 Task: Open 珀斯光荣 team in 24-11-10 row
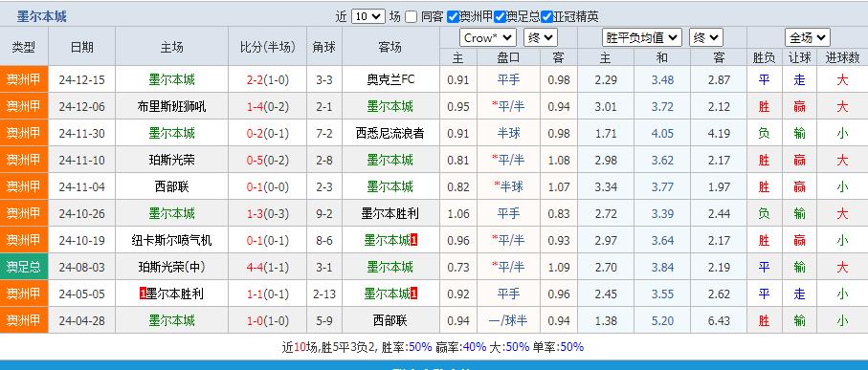(171, 161)
